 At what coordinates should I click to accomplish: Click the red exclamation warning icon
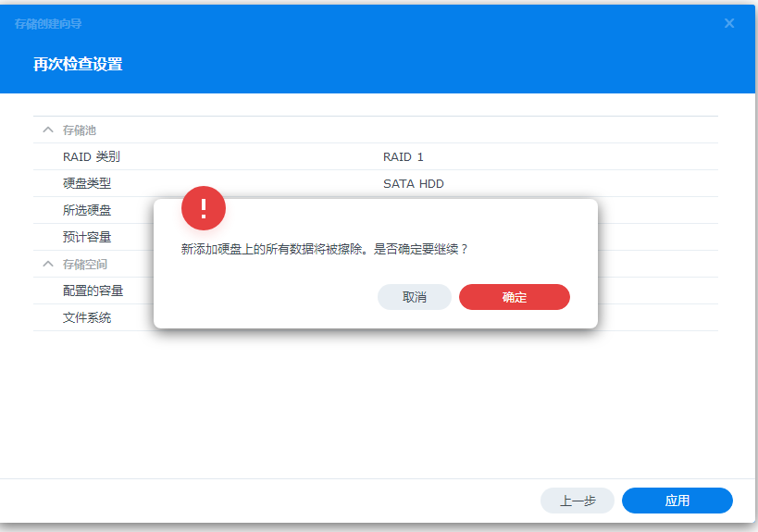204,208
